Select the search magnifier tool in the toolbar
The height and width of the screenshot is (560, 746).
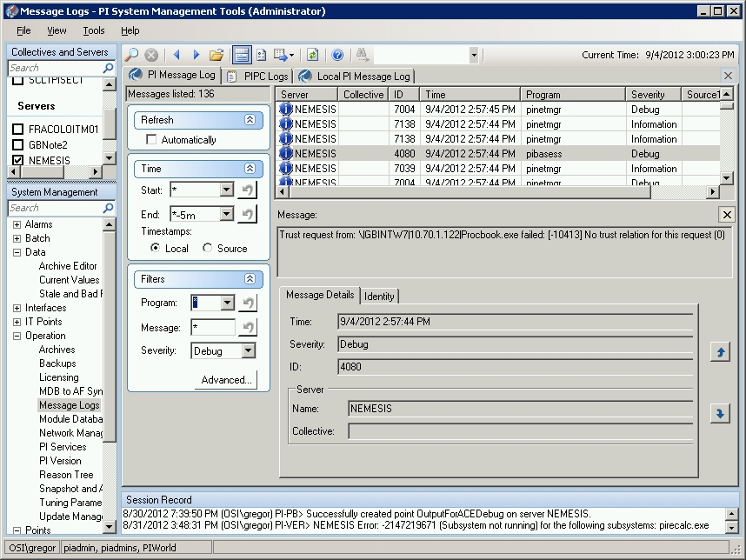point(130,55)
